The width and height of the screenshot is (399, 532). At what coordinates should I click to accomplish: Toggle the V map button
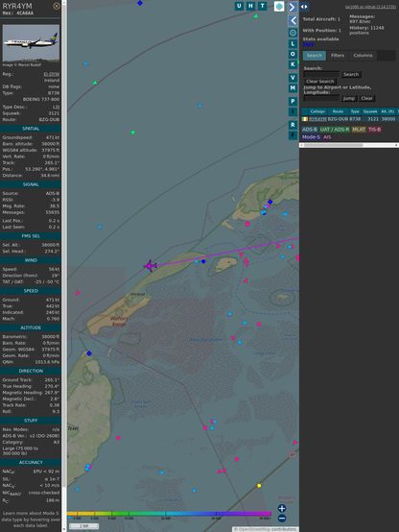(x=293, y=78)
